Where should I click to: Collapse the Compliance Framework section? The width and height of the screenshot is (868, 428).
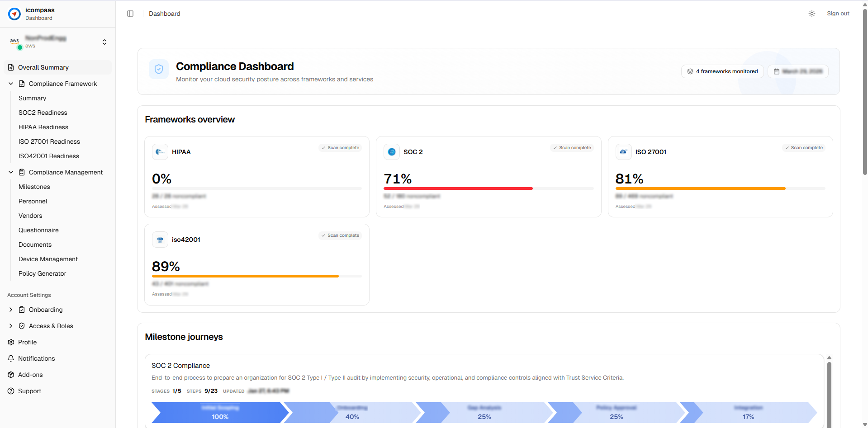pyautogui.click(x=11, y=84)
